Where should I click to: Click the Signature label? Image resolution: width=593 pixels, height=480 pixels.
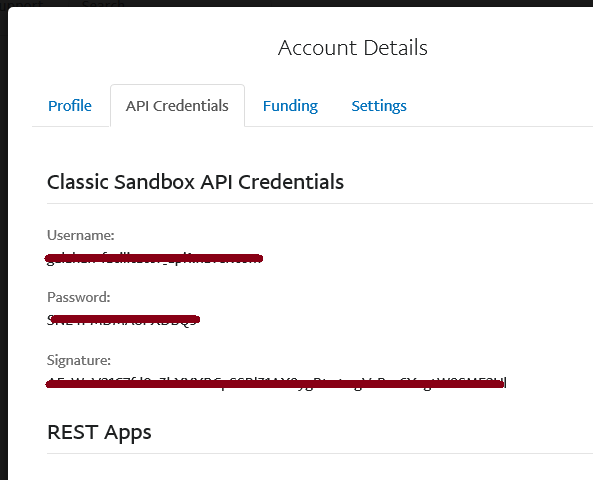click(79, 360)
